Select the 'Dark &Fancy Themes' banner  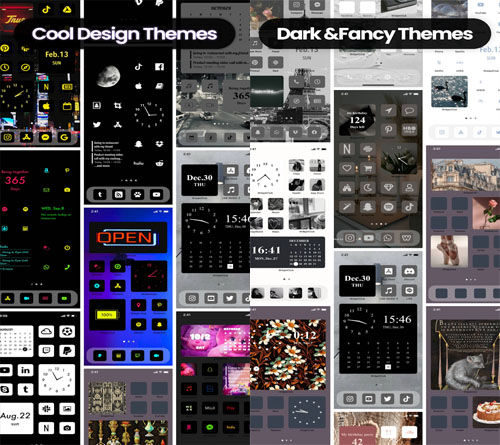pyautogui.click(x=375, y=34)
